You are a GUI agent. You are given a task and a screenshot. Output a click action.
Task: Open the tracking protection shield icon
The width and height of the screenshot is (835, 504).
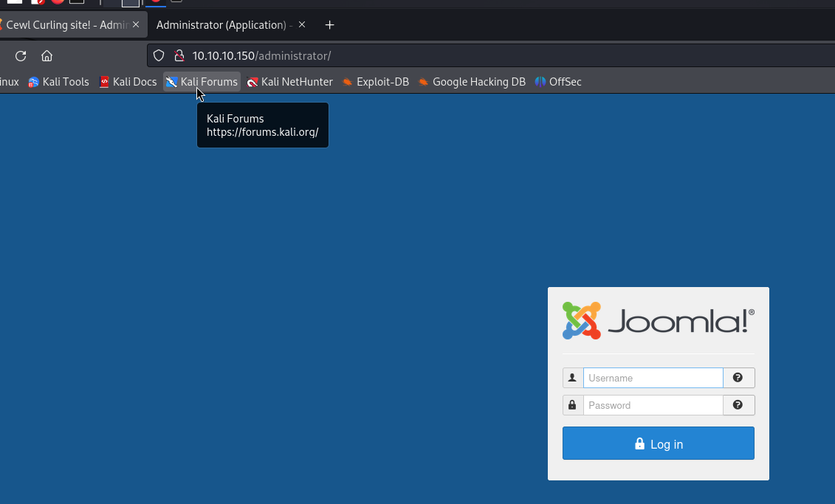158,56
